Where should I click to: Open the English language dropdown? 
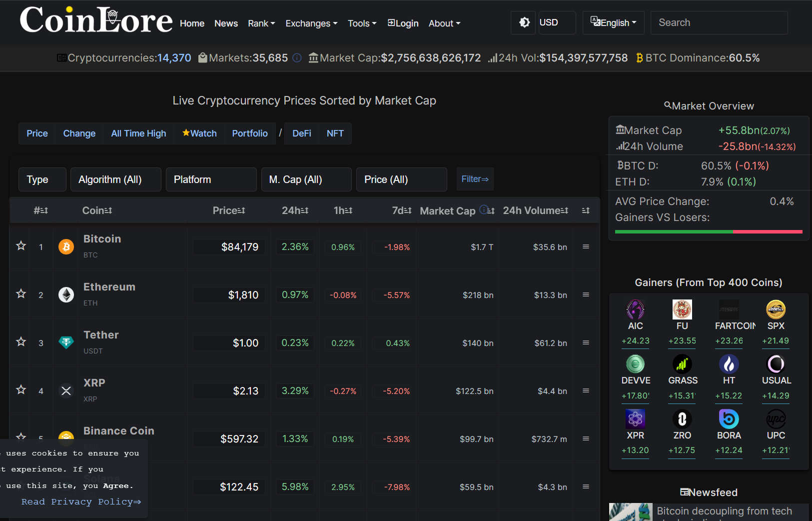tap(613, 22)
